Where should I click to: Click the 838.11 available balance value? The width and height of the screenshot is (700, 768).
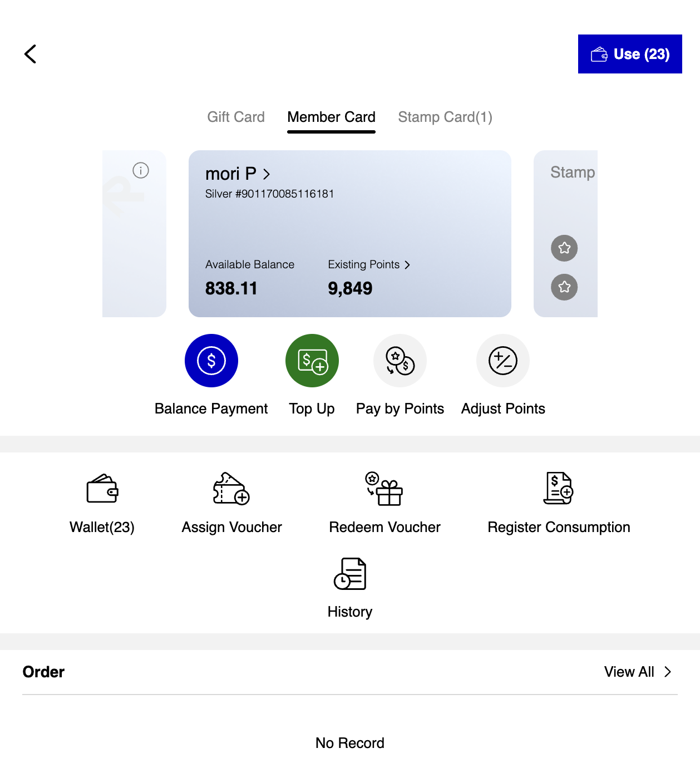pos(231,288)
